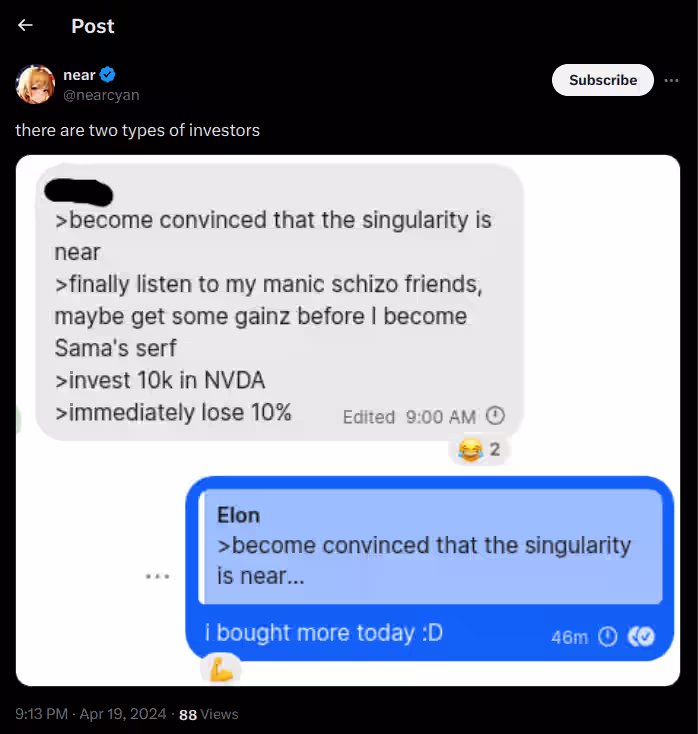Click the clock icon next to 46m
Viewport: 698px width, 734px height.
(x=608, y=637)
